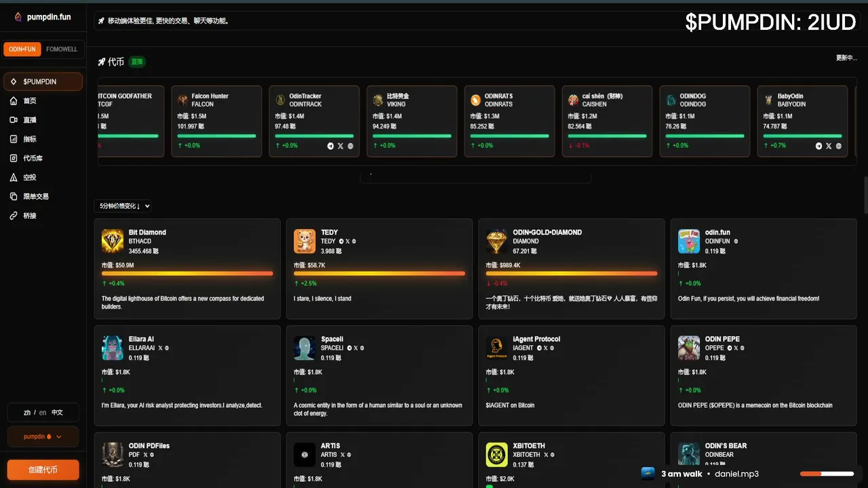Click the ARTIS card title
The height and width of the screenshot is (488, 868).
(x=330, y=446)
